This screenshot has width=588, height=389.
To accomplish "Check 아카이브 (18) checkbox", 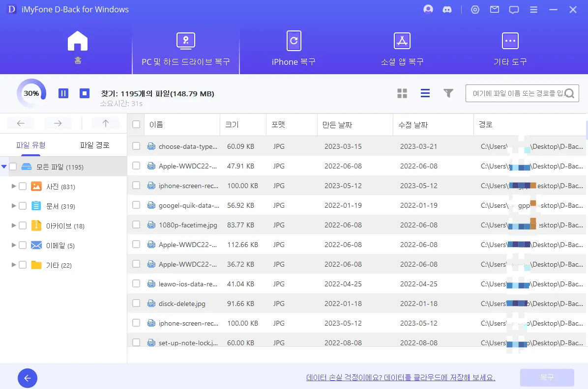I will pyautogui.click(x=23, y=225).
